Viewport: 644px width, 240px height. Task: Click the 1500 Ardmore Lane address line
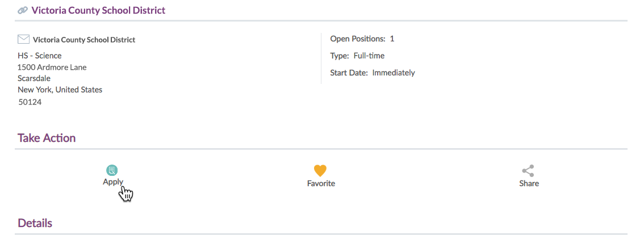(x=52, y=67)
